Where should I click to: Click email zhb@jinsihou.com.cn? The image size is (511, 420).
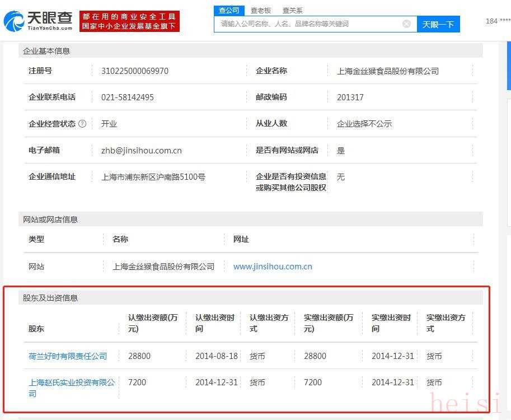[142, 150]
